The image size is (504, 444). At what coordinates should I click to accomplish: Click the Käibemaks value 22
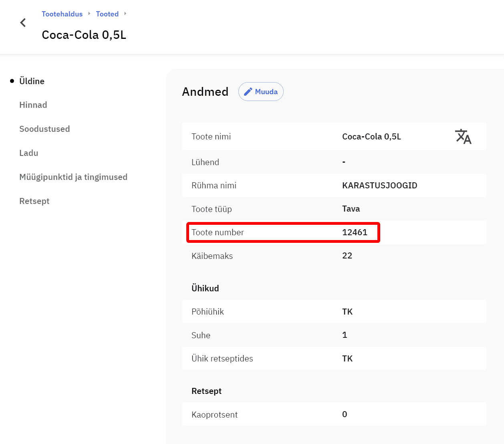click(347, 256)
